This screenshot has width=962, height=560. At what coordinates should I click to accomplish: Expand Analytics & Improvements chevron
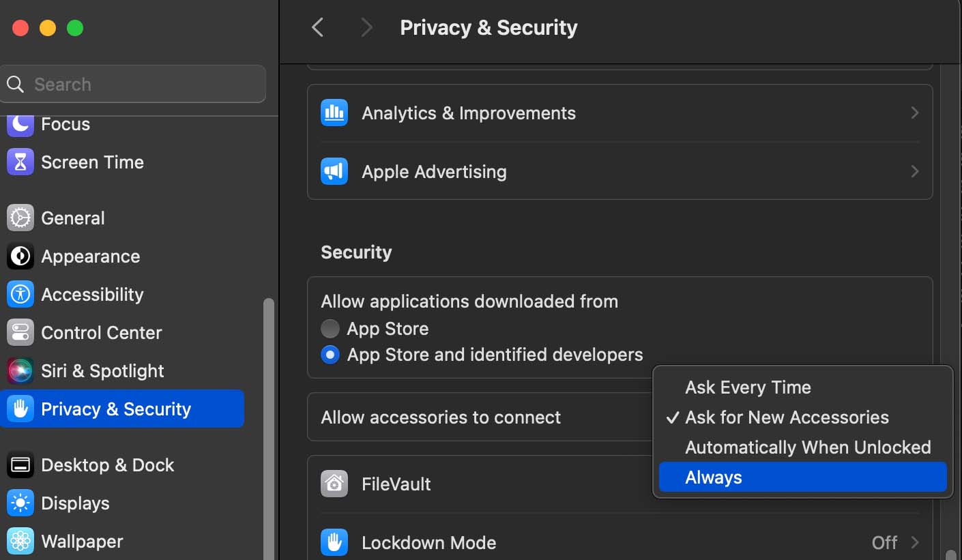pyautogui.click(x=915, y=113)
